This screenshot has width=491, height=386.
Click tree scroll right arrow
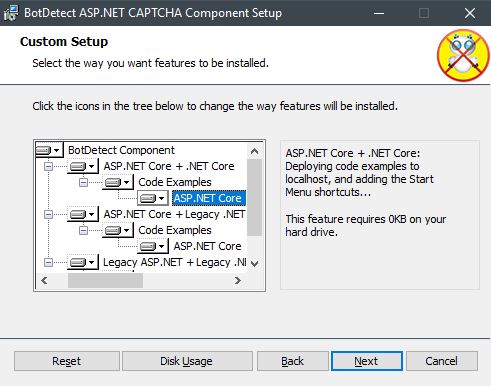238,281
